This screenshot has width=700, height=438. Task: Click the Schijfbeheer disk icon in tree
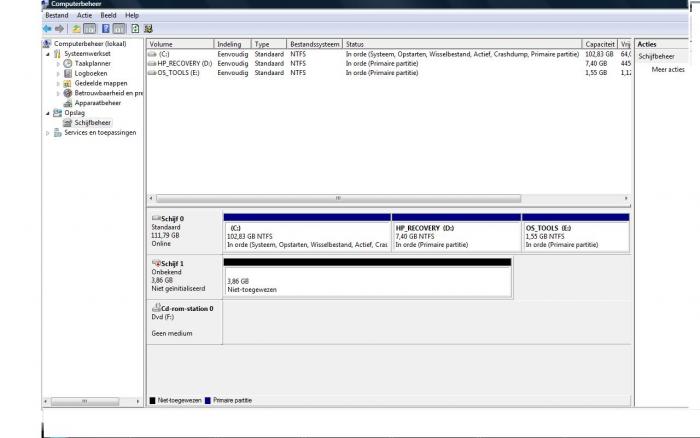[67, 122]
